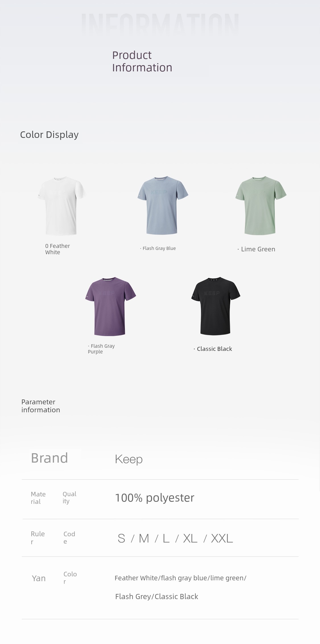This screenshot has height=644, width=320.
Task: Click the Classic Black label
Action: click(x=213, y=349)
